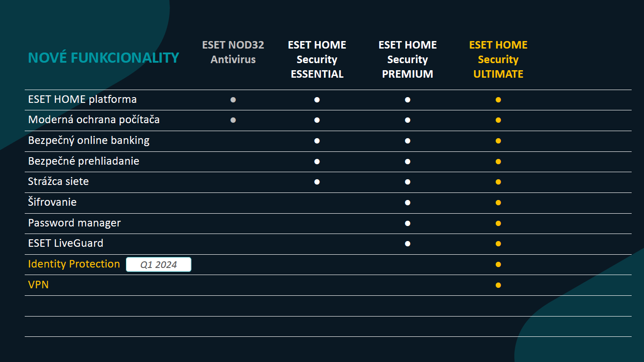
Task: Click ULTIMATE yellow dot in ESET LiveGuard row
Action: point(498,244)
